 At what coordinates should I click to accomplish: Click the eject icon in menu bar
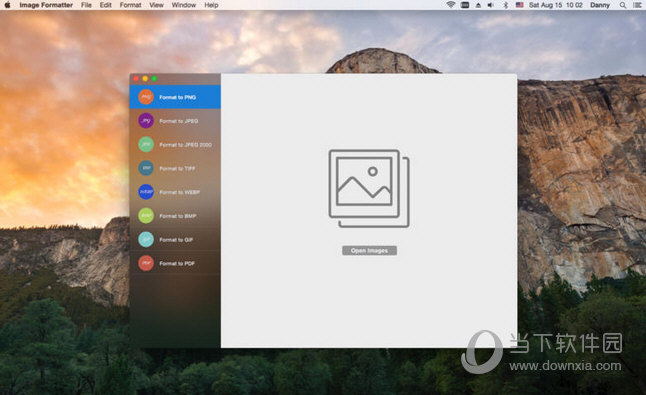click(478, 5)
